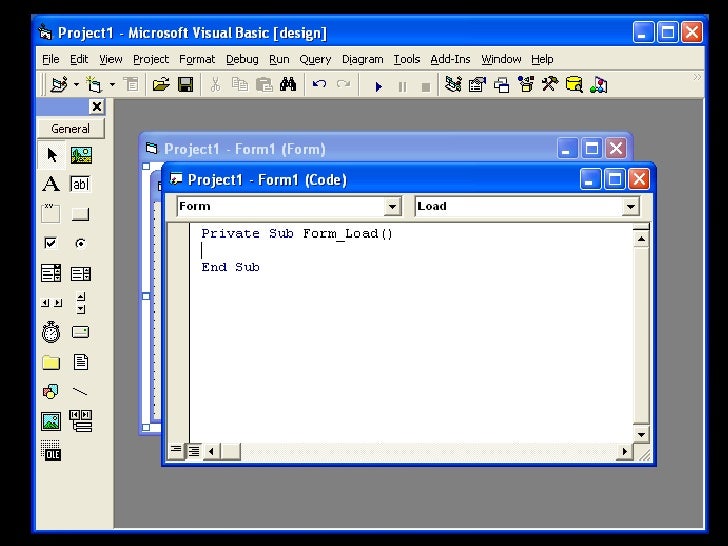The width and height of the screenshot is (728, 546).
Task: Close the toolbox panel with X
Action: [97, 107]
